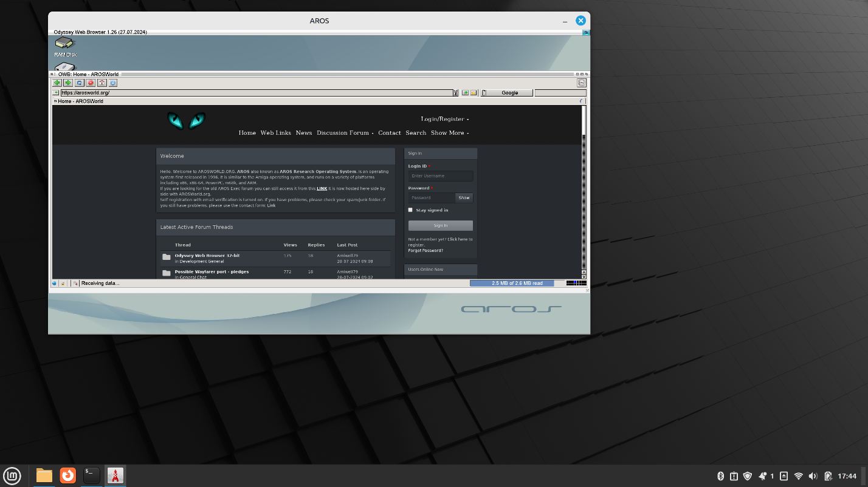Open the URL history dropdown arrow
The height and width of the screenshot is (487, 868).
click(456, 93)
